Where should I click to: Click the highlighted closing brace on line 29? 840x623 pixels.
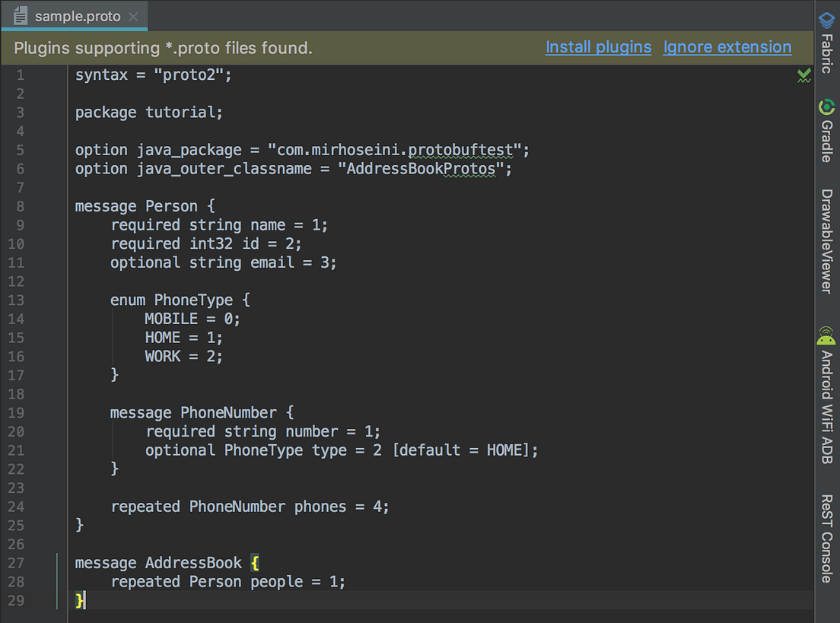click(x=79, y=600)
